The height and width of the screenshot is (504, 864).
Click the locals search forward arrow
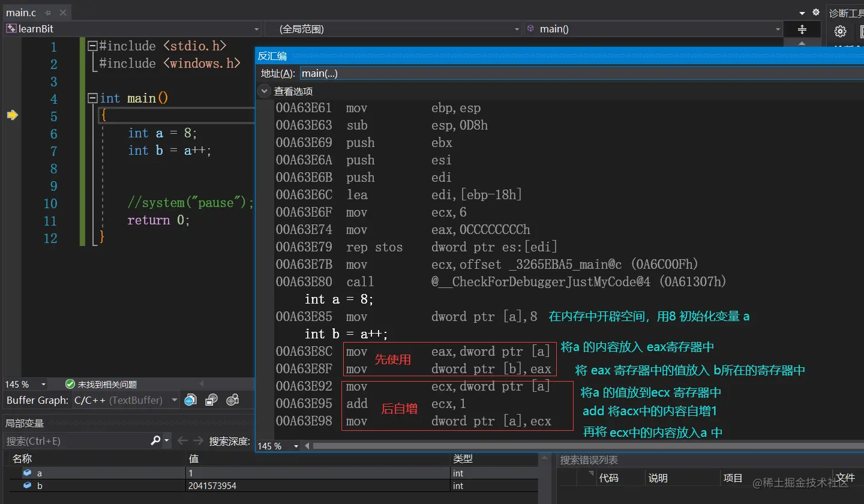pos(197,441)
